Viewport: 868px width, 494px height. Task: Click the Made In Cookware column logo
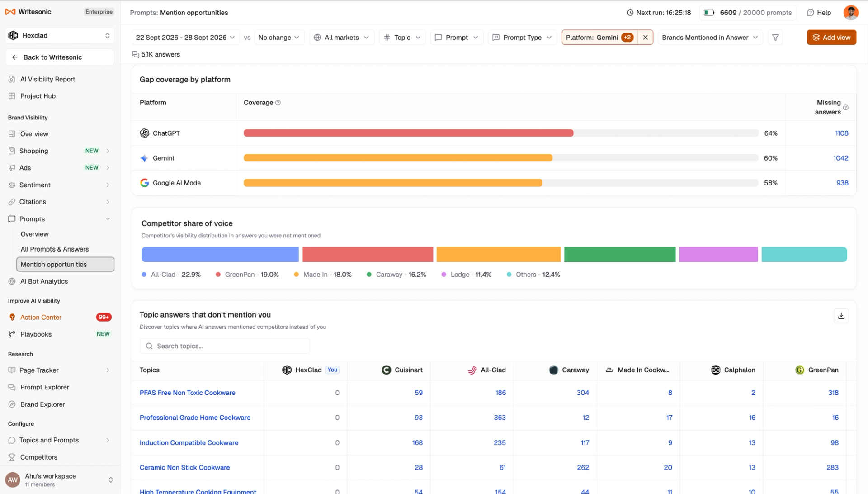609,370
